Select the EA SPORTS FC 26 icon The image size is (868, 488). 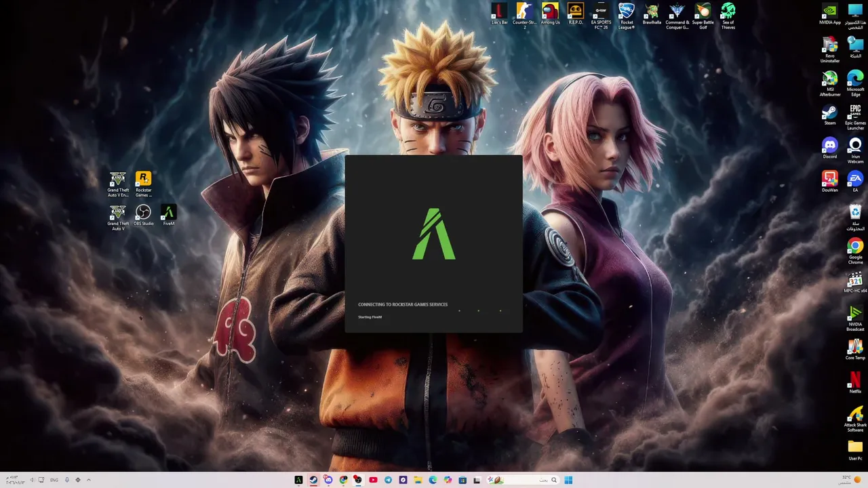pyautogui.click(x=601, y=16)
